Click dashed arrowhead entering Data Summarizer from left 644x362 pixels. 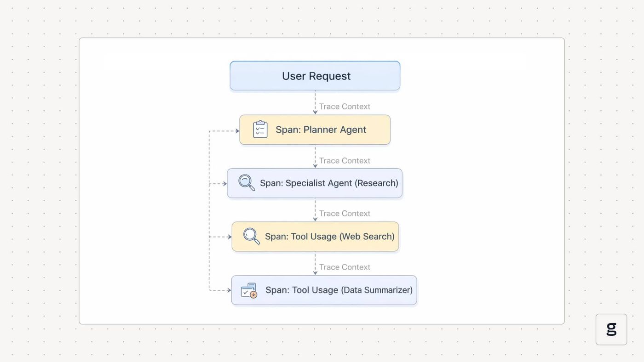click(229, 290)
